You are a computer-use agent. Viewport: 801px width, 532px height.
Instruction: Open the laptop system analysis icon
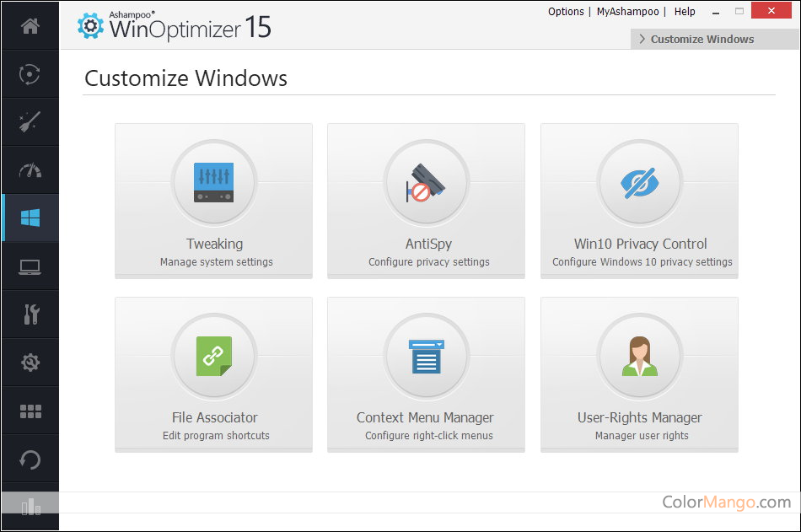[x=30, y=266]
